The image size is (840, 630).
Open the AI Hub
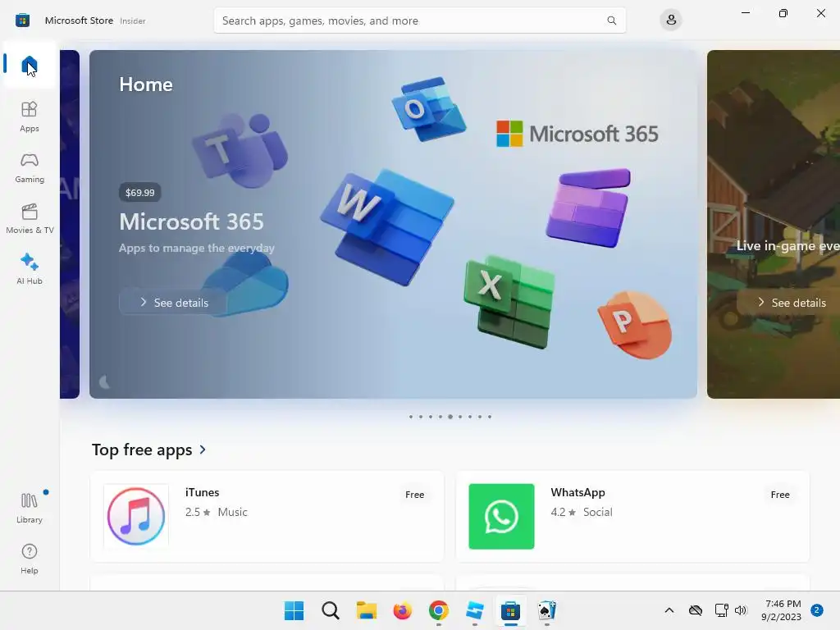point(30,269)
